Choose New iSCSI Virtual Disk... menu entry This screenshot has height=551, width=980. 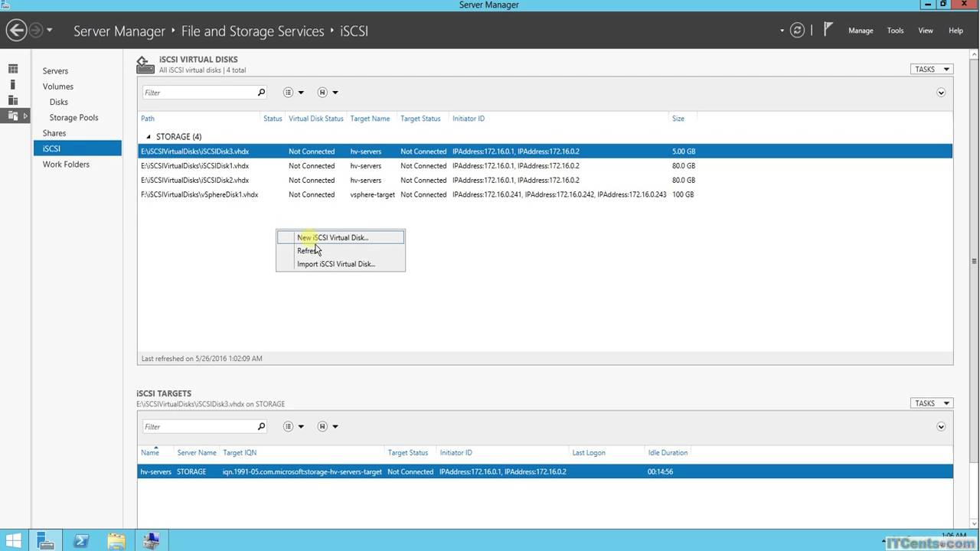[x=340, y=237]
